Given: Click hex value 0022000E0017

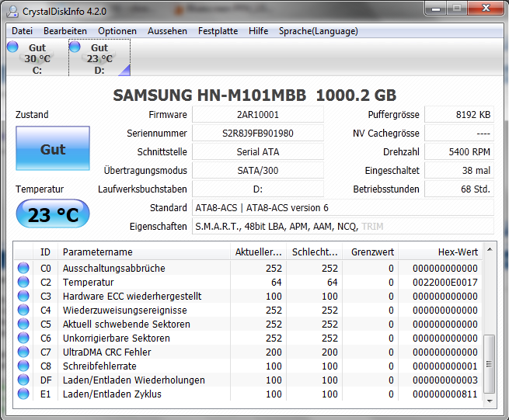Looking at the screenshot, I should pos(445,282).
